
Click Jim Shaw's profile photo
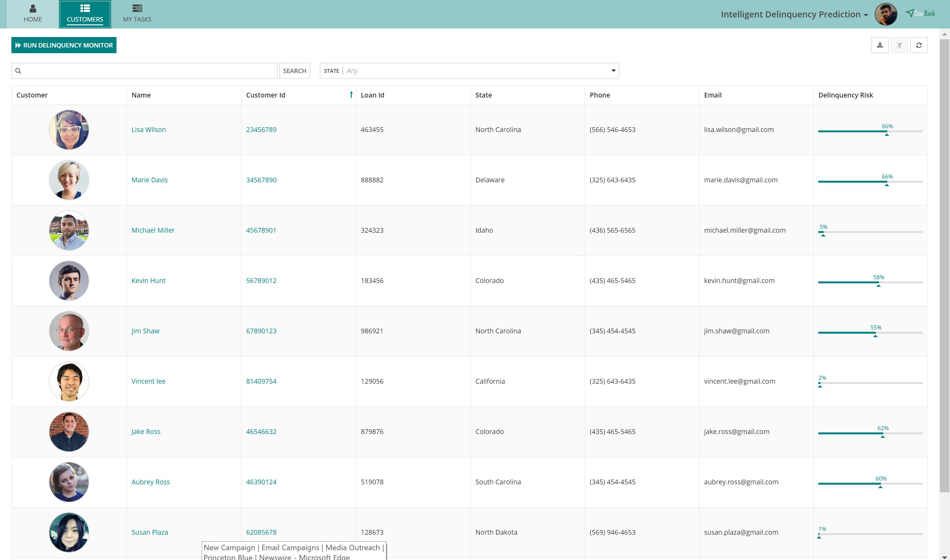(x=69, y=331)
